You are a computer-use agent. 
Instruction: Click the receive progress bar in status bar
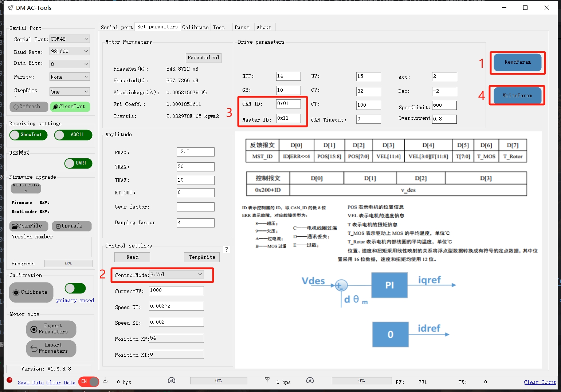(219, 381)
